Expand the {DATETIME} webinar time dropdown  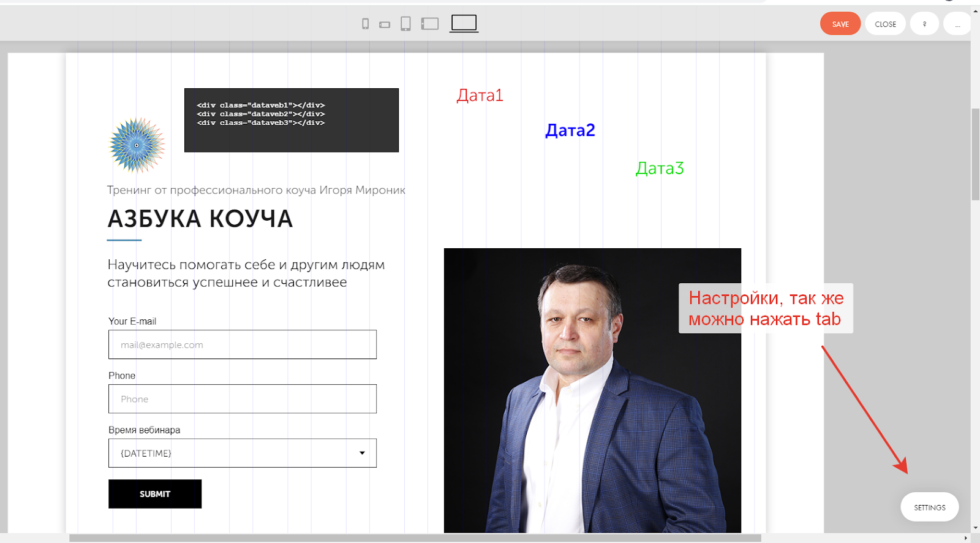(243, 453)
